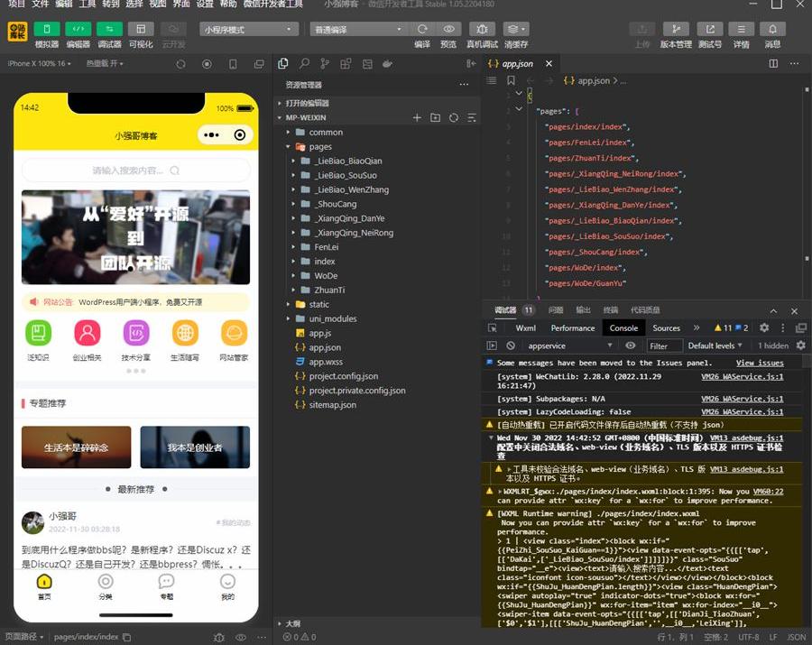The width and height of the screenshot is (812, 645).
Task: Click the View issues link
Action: pos(760,363)
